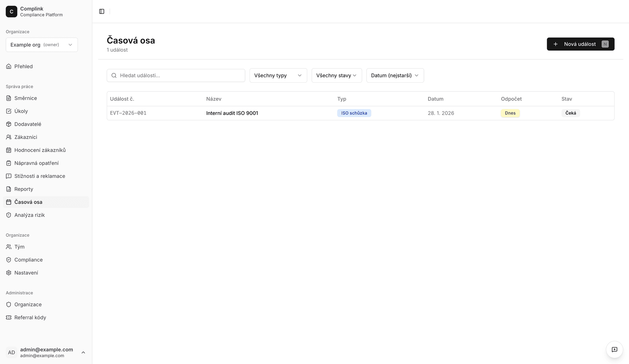Expand the admin@example.com user menu
Screen dimensions: 629x364
[x=46, y=352]
